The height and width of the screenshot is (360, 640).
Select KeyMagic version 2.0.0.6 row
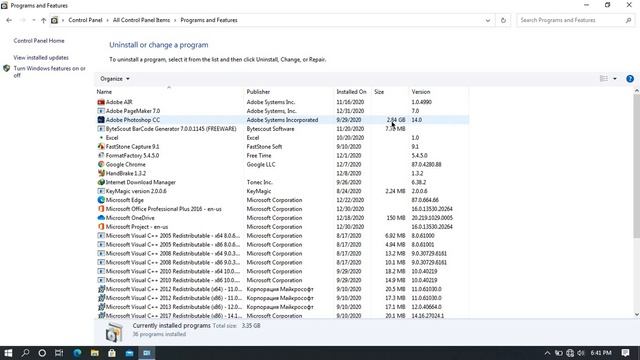[x=282, y=191]
